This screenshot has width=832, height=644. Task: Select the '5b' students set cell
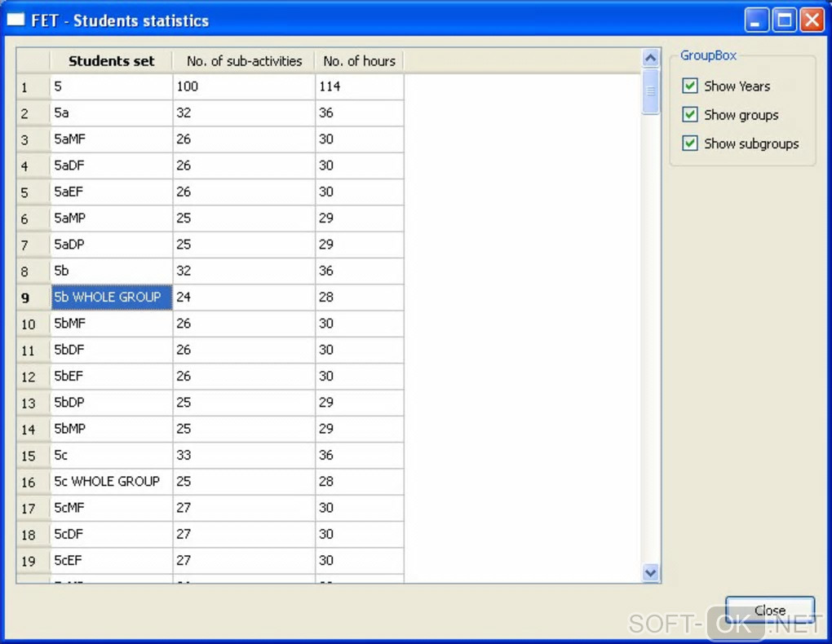(x=112, y=271)
